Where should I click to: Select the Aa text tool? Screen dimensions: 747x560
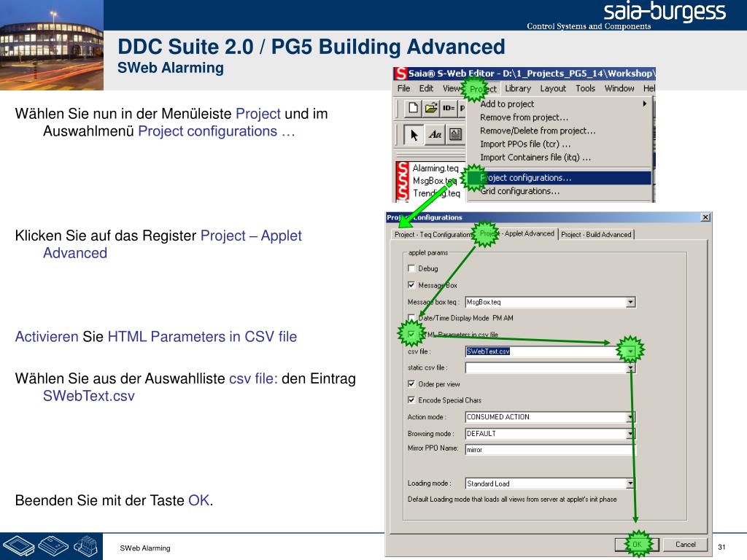pyautogui.click(x=435, y=135)
